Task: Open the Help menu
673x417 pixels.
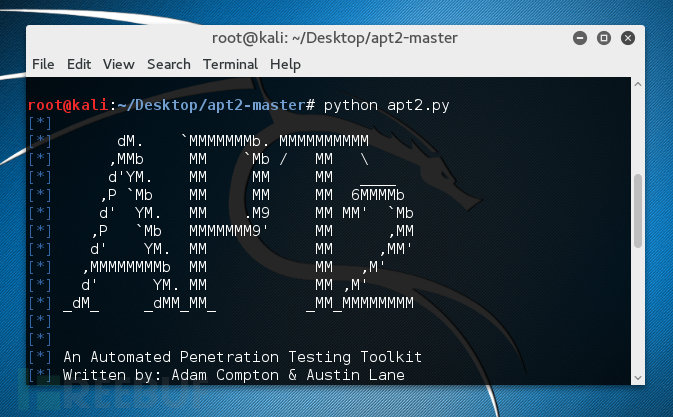Action: pyautogui.click(x=285, y=65)
